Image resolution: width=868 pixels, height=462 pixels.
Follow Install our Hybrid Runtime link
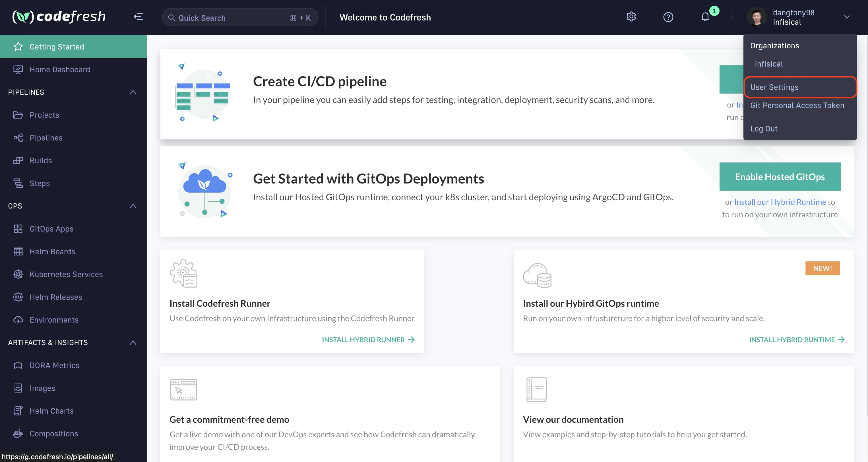(780, 202)
